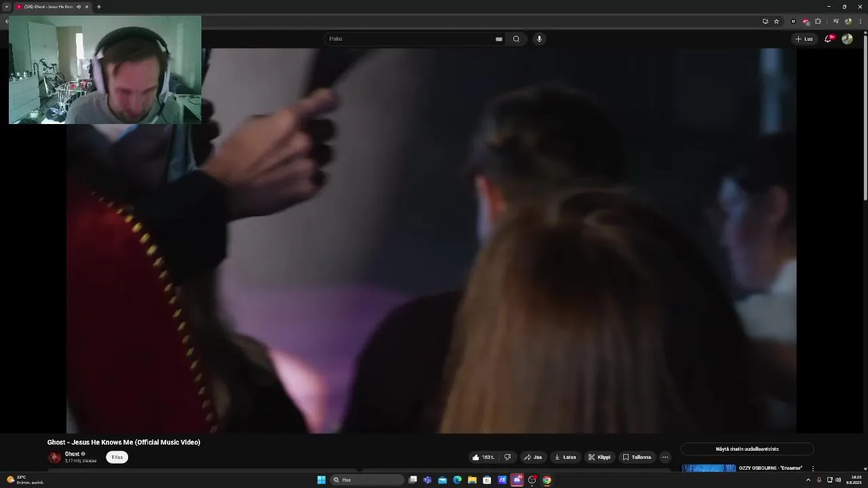Click the Tallenna save button
Screen dimensions: 868x488
637,457
